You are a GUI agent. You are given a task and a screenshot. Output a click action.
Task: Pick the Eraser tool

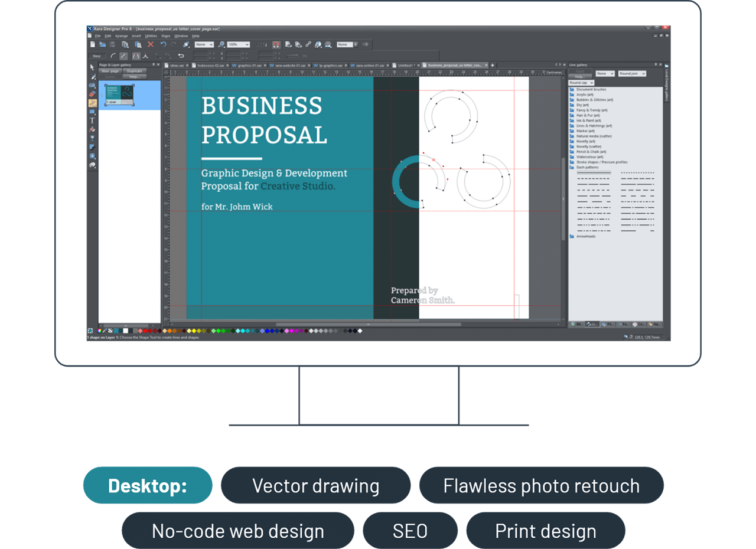pyautogui.click(x=92, y=93)
